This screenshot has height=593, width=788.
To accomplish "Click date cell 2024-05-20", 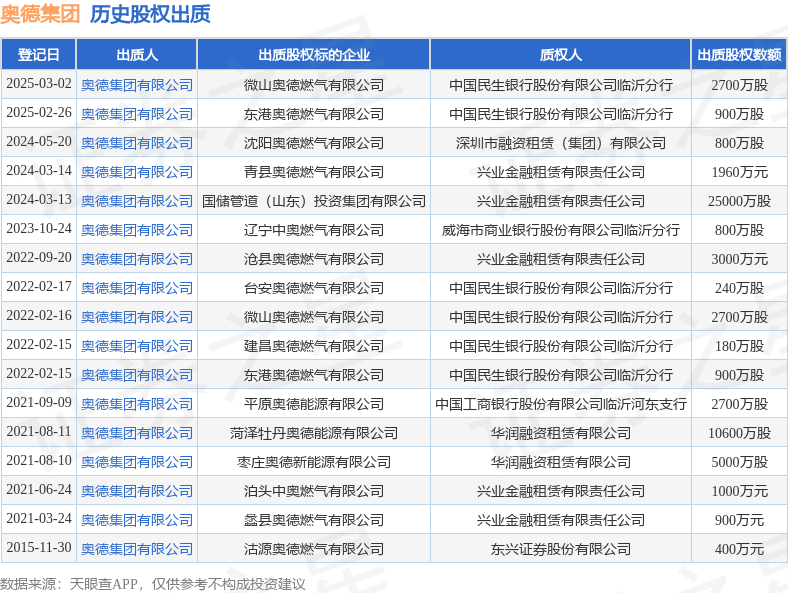I will pos(39,142).
